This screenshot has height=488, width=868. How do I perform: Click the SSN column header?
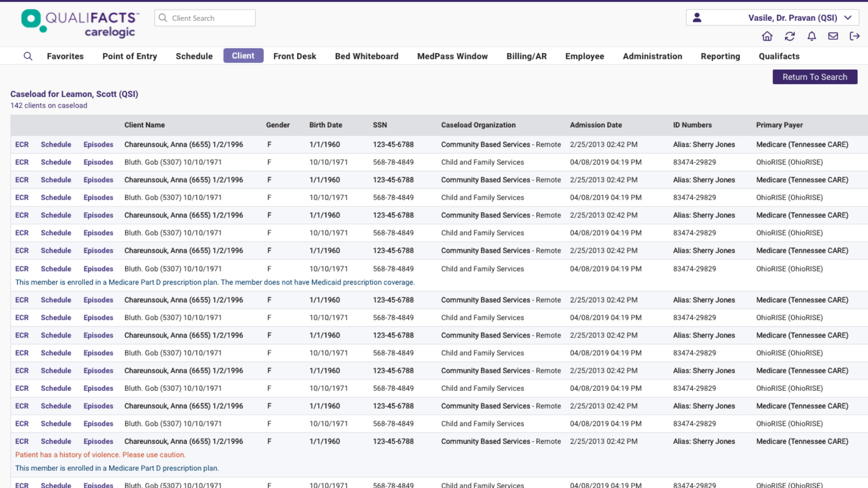(x=380, y=125)
